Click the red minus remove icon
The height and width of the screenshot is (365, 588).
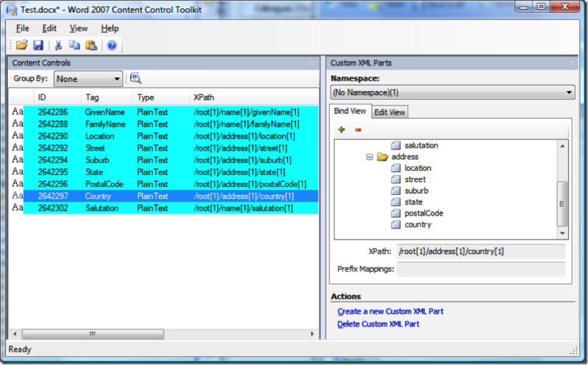358,130
